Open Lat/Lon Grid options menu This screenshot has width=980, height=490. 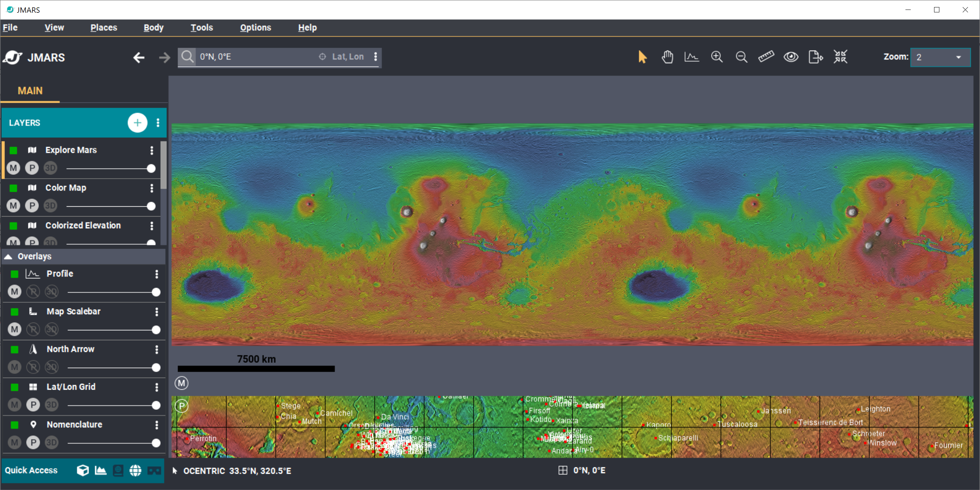click(x=157, y=387)
